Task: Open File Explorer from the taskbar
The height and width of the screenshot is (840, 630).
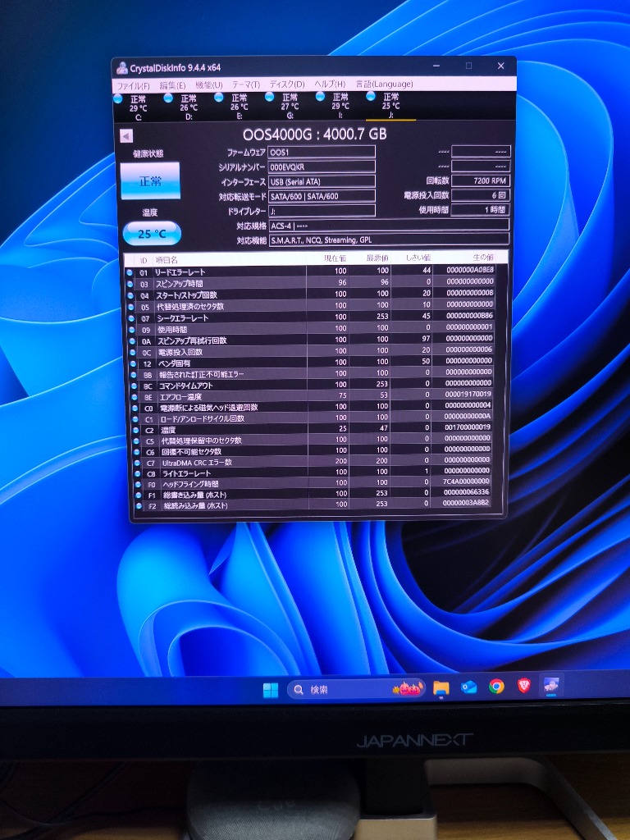Action: click(x=441, y=688)
